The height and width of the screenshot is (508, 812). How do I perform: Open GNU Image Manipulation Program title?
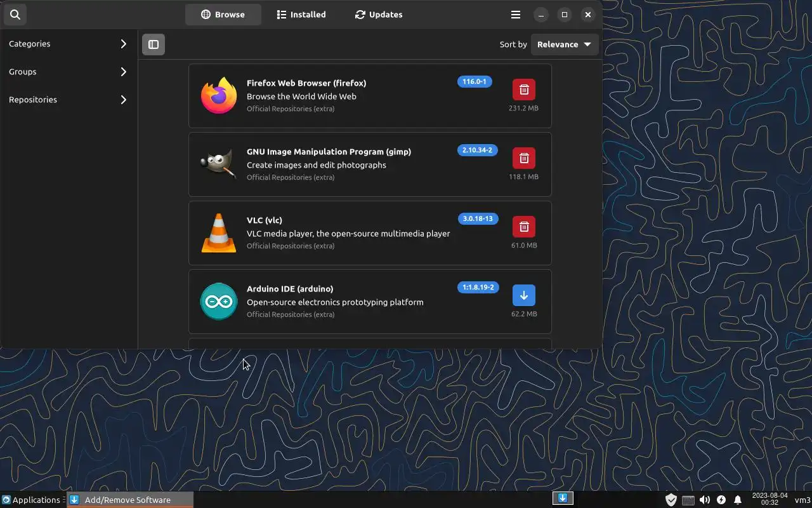tap(329, 152)
